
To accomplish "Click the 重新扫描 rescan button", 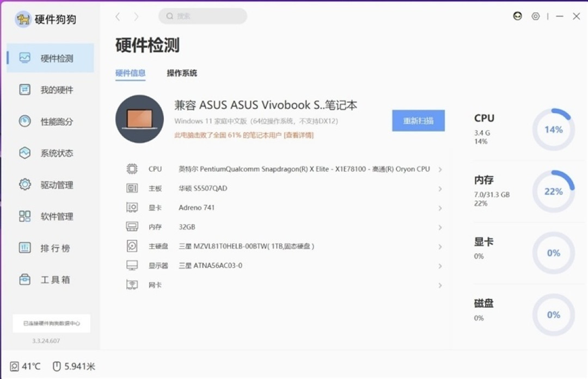I will click(x=419, y=121).
